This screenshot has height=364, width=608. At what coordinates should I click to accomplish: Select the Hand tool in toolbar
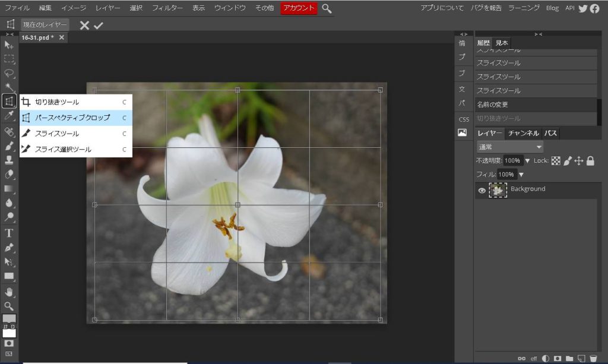9,291
